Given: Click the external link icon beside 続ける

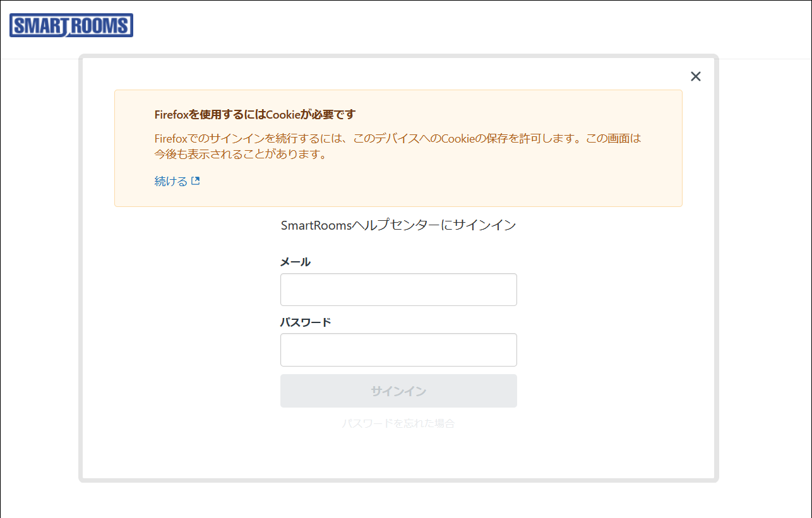Looking at the screenshot, I should [x=196, y=181].
